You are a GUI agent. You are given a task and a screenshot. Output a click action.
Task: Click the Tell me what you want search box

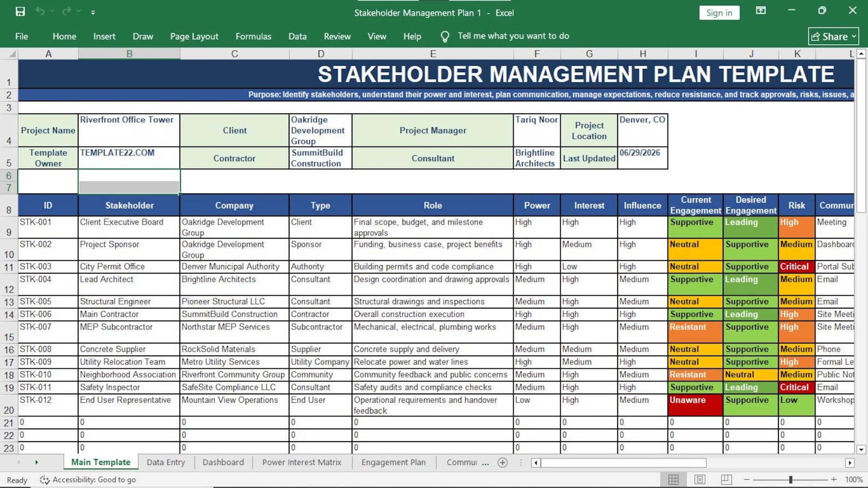coord(513,36)
